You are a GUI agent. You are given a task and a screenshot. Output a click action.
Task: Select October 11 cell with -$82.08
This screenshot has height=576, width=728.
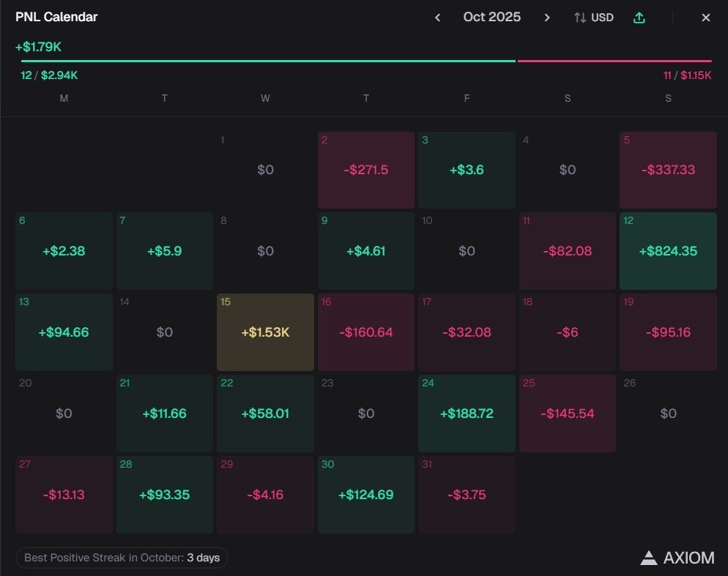click(568, 251)
